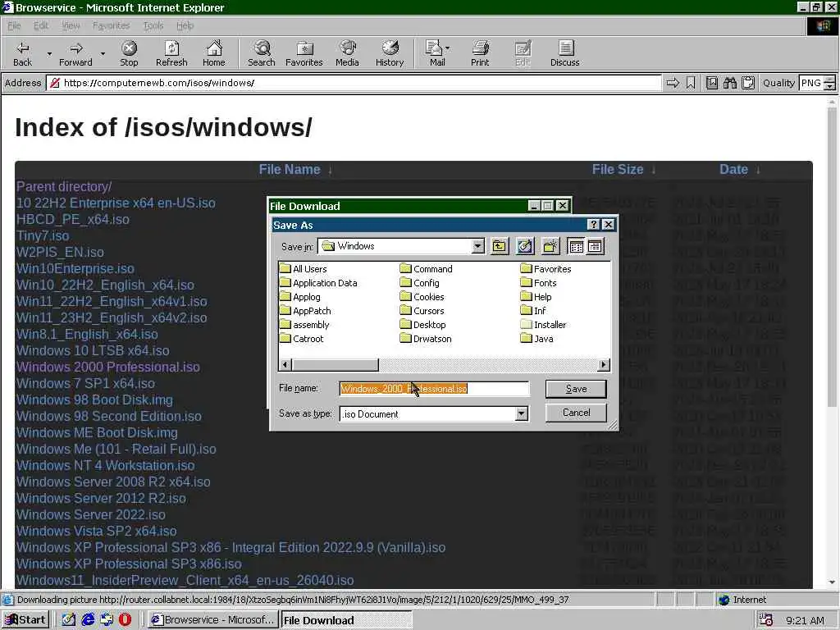
Task: Click the address bar URL field
Action: (354, 83)
